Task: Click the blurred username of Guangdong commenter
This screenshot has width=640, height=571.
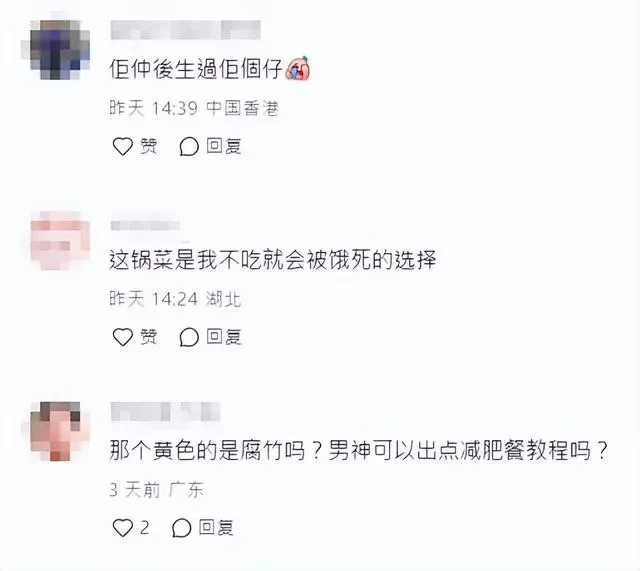Action: pos(166,411)
